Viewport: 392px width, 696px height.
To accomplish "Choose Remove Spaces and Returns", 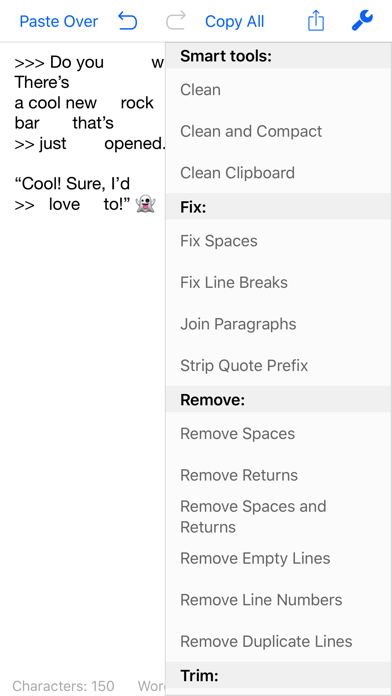I will tap(279, 517).
